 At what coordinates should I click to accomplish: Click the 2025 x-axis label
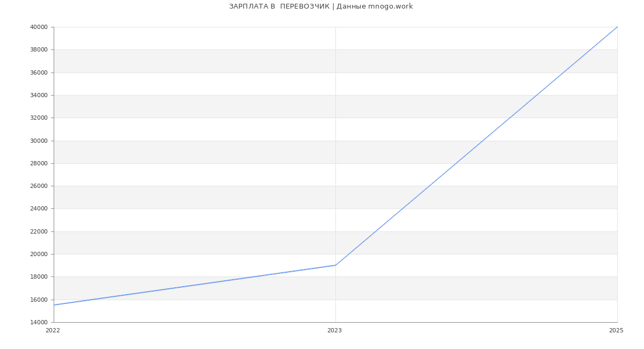616,331
